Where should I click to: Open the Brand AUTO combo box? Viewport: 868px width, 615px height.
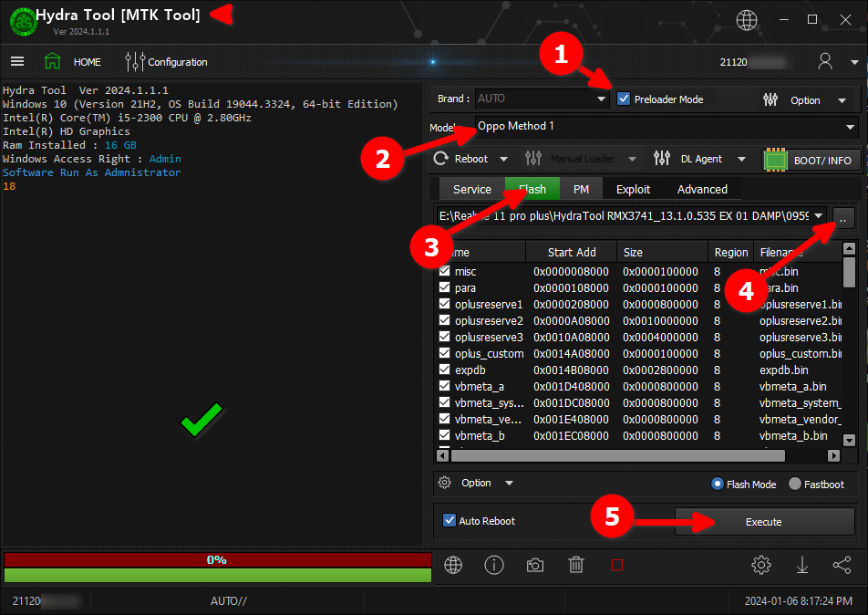point(542,99)
